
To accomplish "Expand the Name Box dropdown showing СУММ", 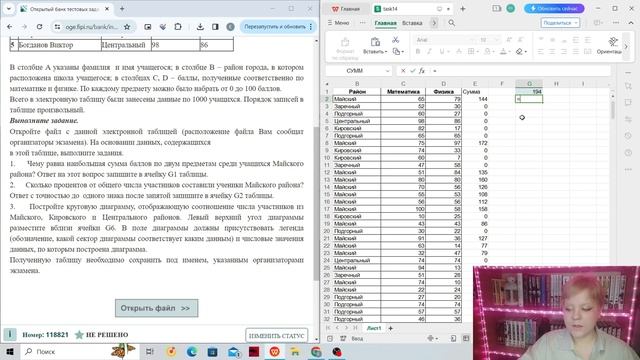I will 387,71.
